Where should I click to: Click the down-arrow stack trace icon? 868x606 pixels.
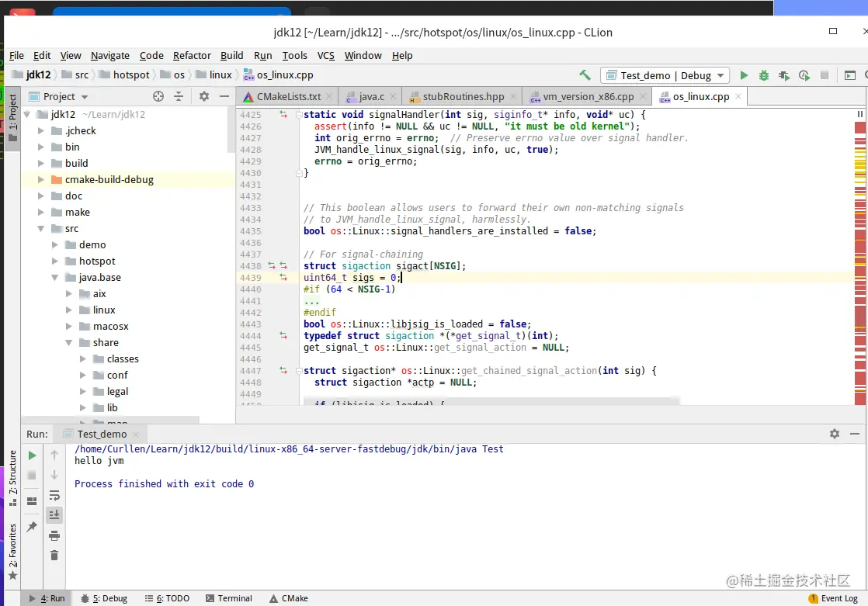(x=54, y=475)
